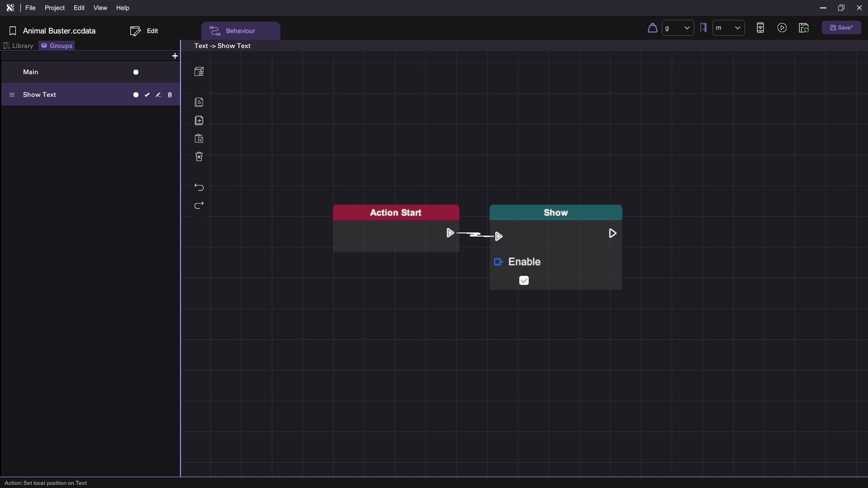The height and width of the screenshot is (488, 868).
Task: Click the undo arrow icon
Action: (x=199, y=187)
